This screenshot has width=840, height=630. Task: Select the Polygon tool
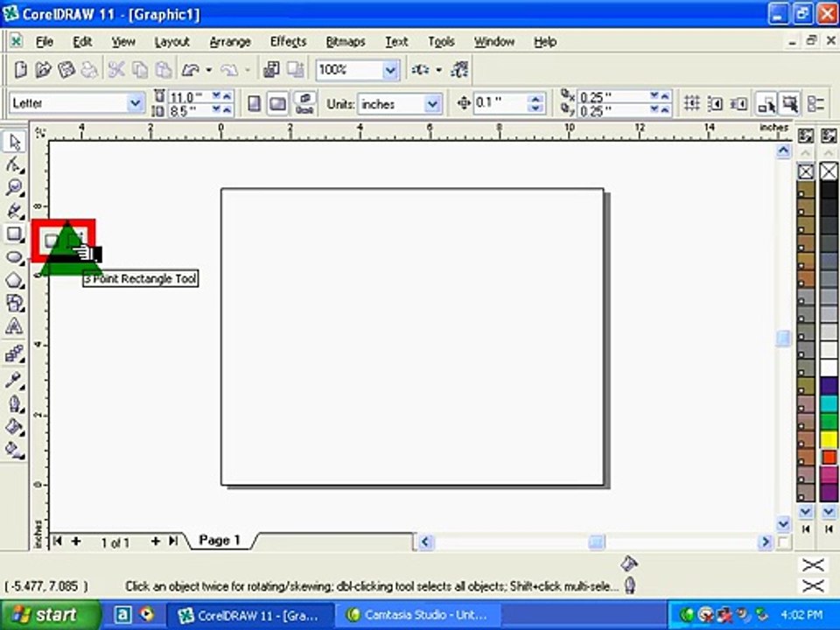point(15,281)
